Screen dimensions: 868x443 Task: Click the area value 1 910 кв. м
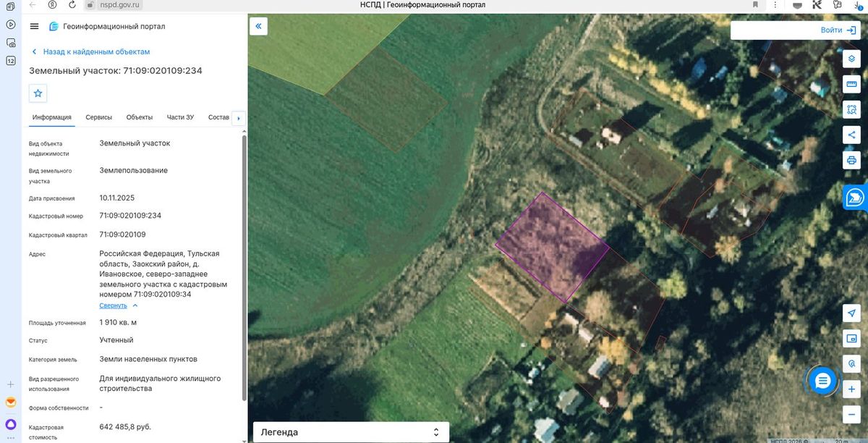[x=118, y=322]
